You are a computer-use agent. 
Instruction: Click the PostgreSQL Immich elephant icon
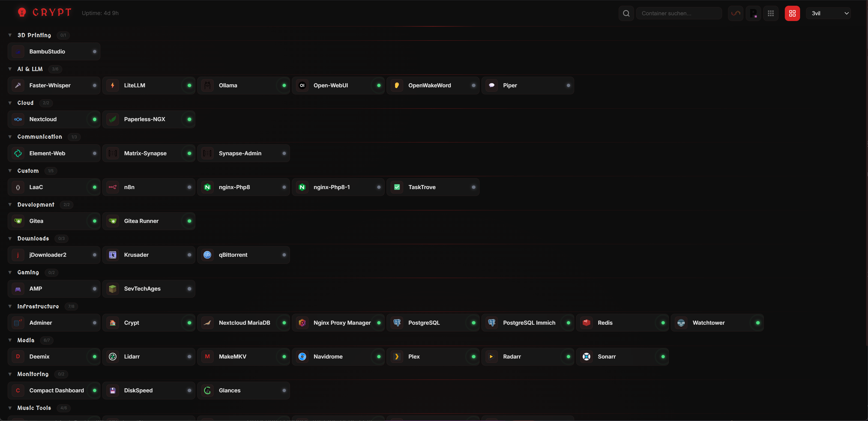pos(492,323)
